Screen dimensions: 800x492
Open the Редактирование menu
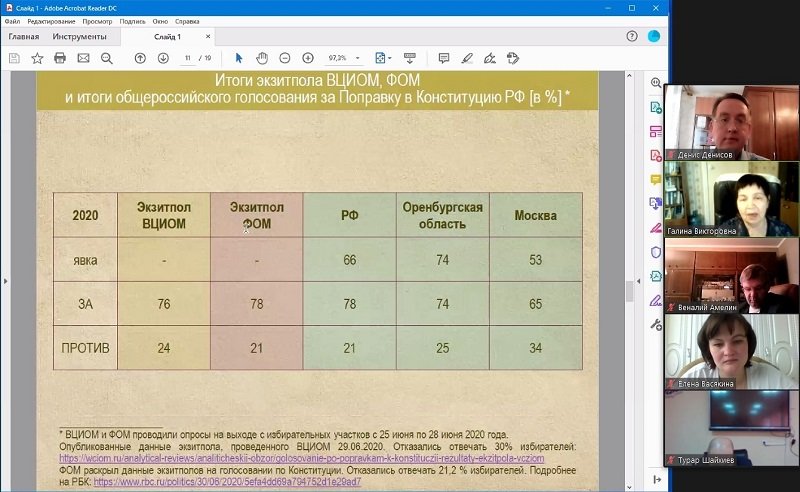click(x=50, y=21)
